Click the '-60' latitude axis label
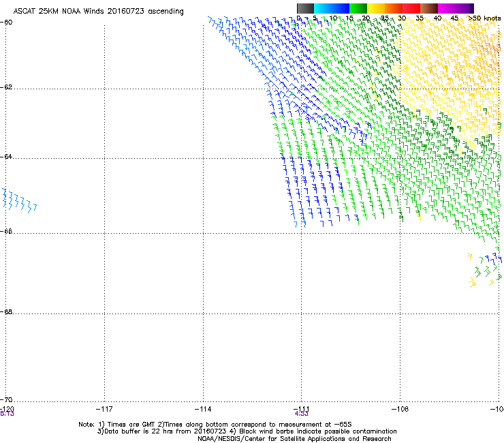Image resolution: width=504 pixels, height=443 pixels. [x=6, y=22]
